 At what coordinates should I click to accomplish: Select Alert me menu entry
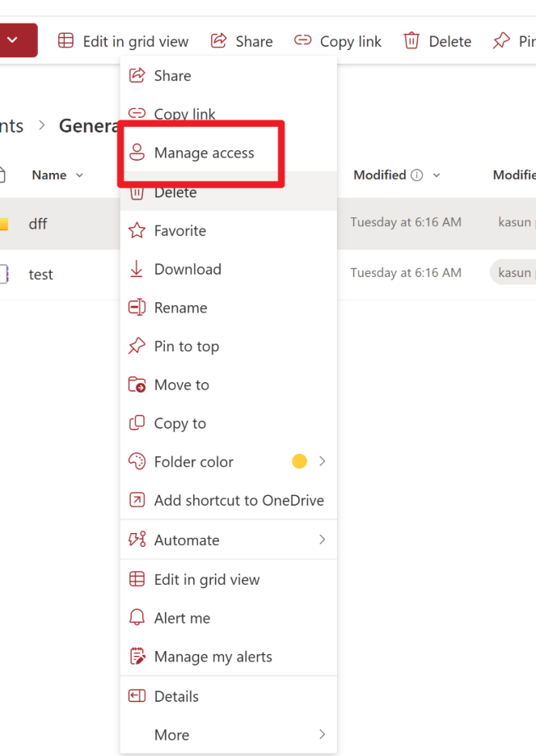(228, 618)
